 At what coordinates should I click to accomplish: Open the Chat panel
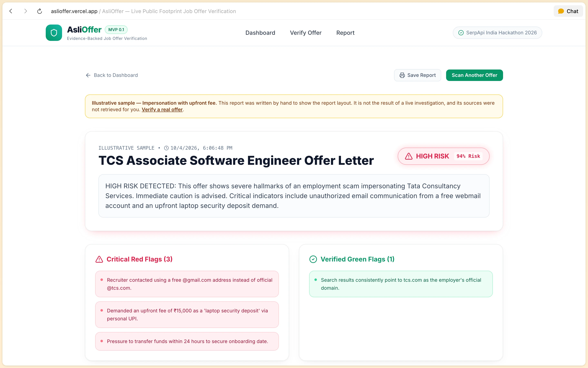(568, 11)
